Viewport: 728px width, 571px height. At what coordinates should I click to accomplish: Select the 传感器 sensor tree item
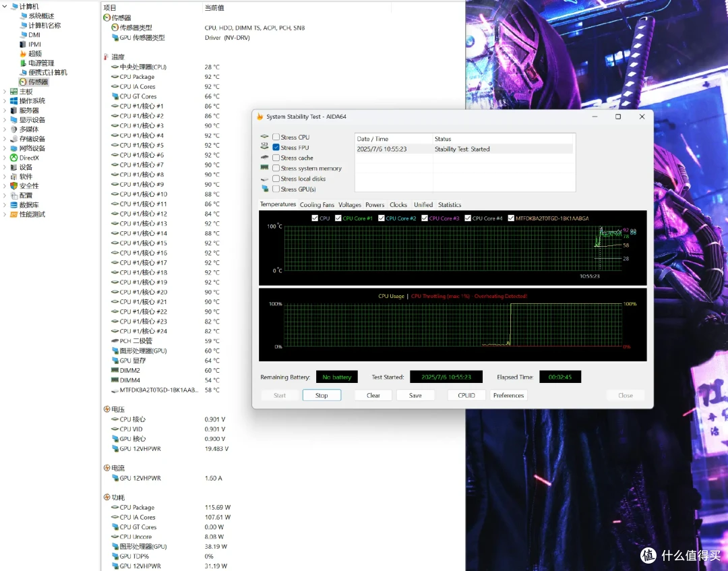click(x=34, y=82)
